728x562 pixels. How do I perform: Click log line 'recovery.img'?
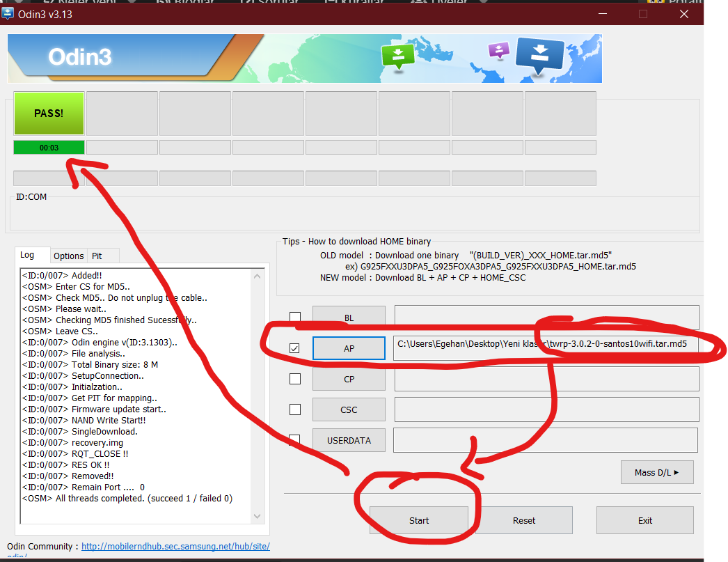coord(73,443)
